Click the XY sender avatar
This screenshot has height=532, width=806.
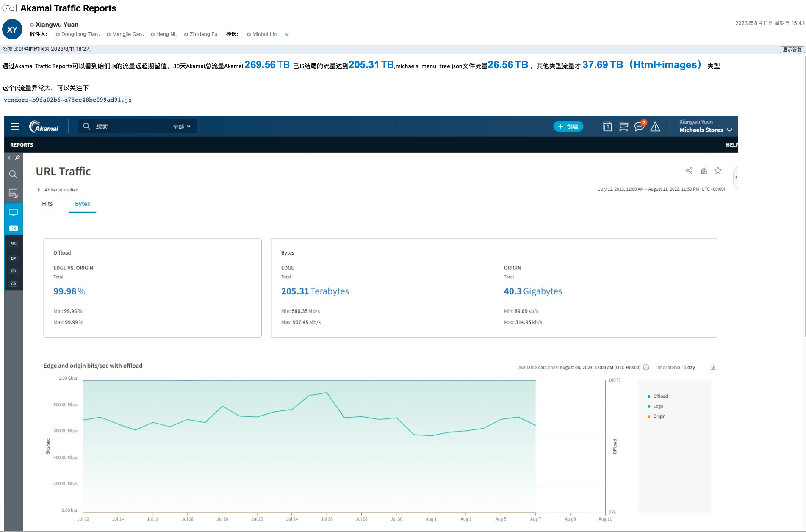[x=12, y=29]
